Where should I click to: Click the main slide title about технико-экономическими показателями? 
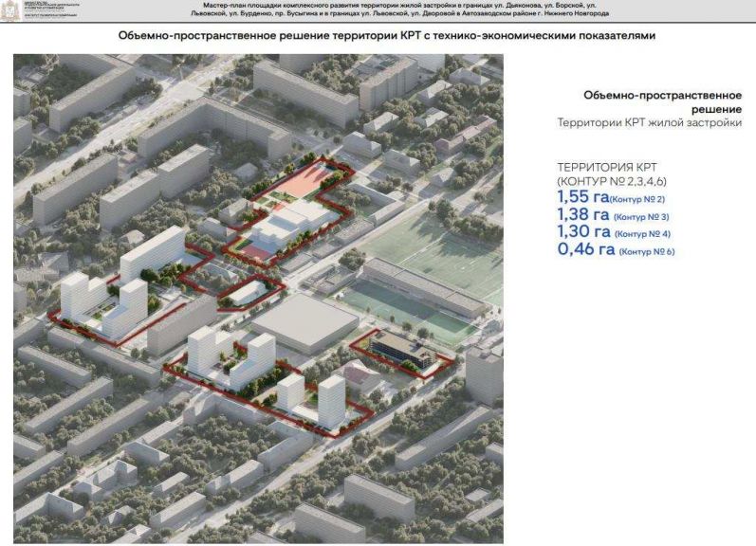point(386,36)
